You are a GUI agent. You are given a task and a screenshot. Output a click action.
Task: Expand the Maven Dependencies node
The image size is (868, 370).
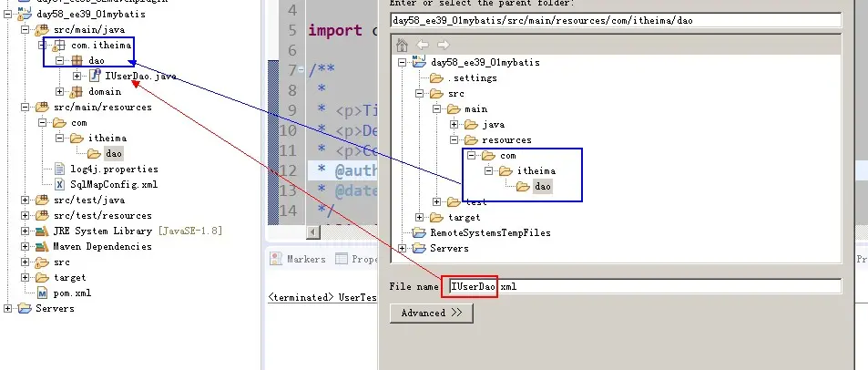(x=25, y=246)
